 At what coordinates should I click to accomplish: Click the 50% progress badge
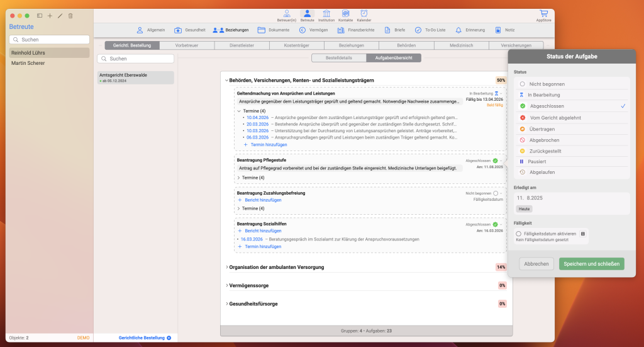point(501,81)
